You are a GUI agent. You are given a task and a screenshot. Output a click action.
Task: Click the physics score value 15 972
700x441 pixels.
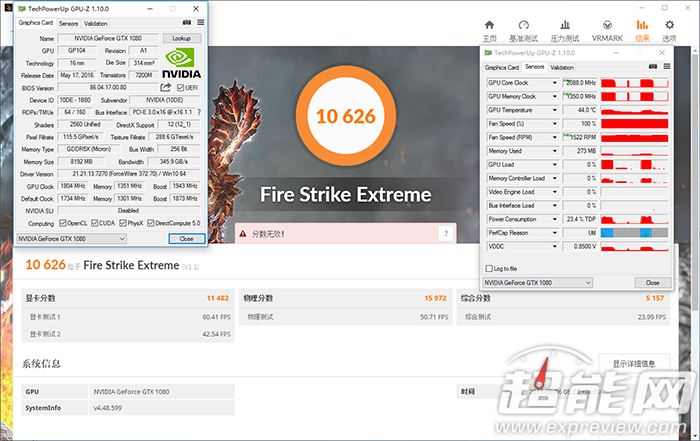pos(435,298)
